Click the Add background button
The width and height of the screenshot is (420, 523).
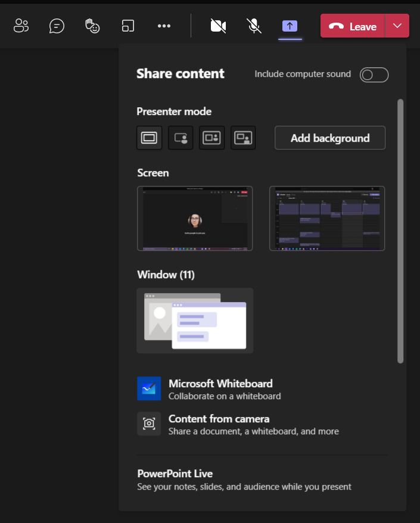pyautogui.click(x=330, y=138)
